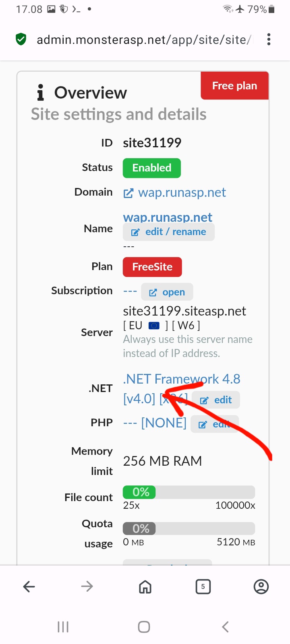Tap the Free plan red ribbon
The image size is (290, 644).
click(x=234, y=86)
